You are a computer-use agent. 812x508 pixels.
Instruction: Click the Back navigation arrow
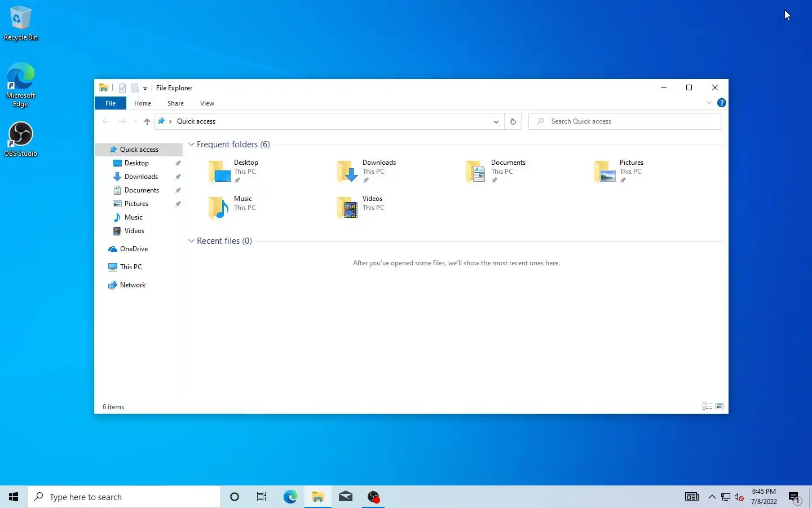(105, 121)
